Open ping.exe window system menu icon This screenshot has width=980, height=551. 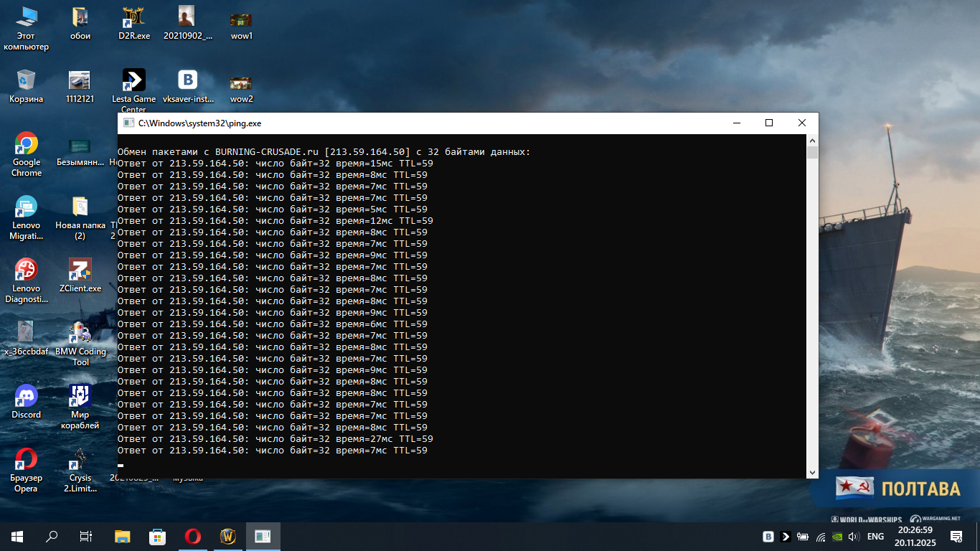128,123
